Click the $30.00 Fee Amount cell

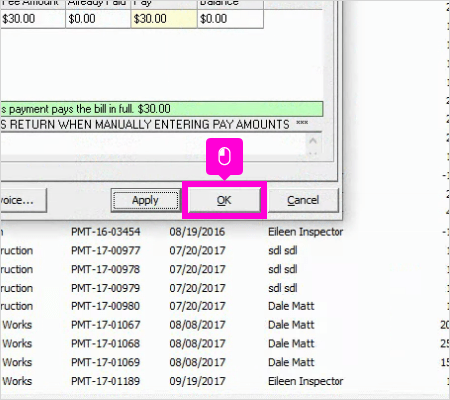pyautogui.click(x=32, y=19)
